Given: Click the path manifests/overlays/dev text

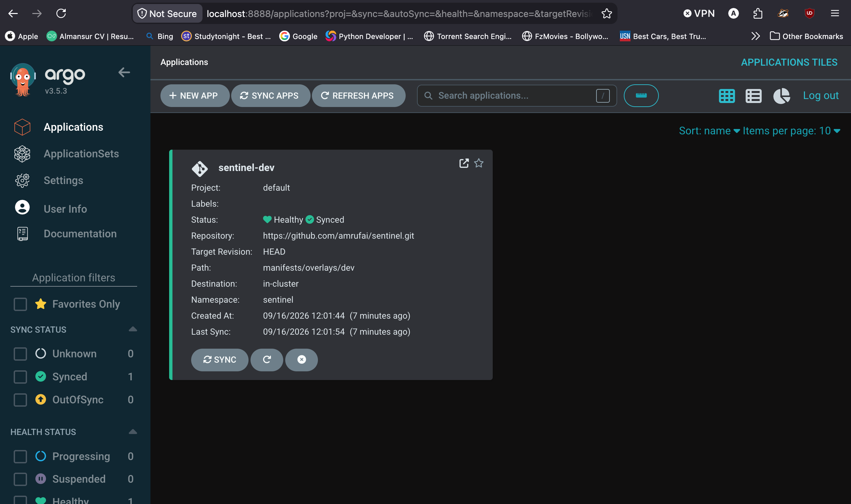Looking at the screenshot, I should (308, 268).
